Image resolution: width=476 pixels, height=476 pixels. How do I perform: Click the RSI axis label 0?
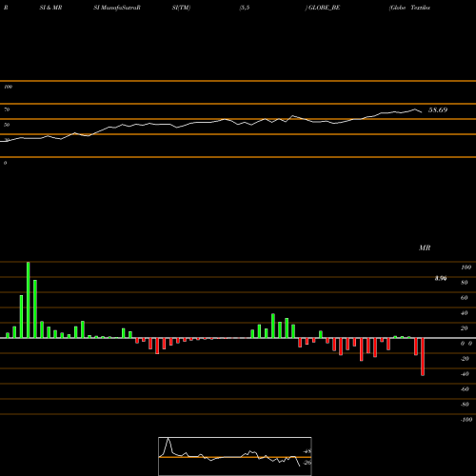click(x=5, y=163)
